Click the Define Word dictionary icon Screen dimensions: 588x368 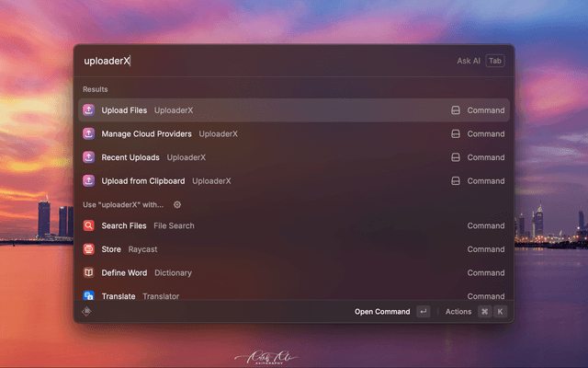click(x=88, y=273)
